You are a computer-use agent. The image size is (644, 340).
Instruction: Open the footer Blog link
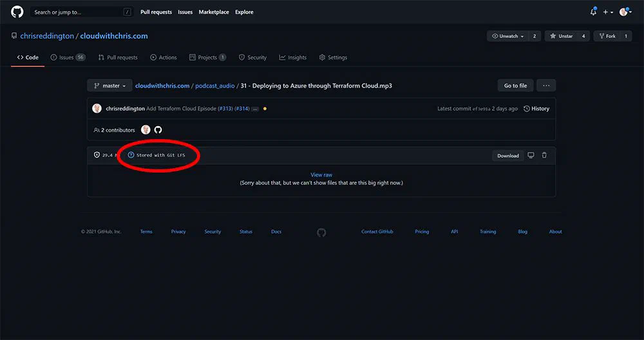[522, 232]
